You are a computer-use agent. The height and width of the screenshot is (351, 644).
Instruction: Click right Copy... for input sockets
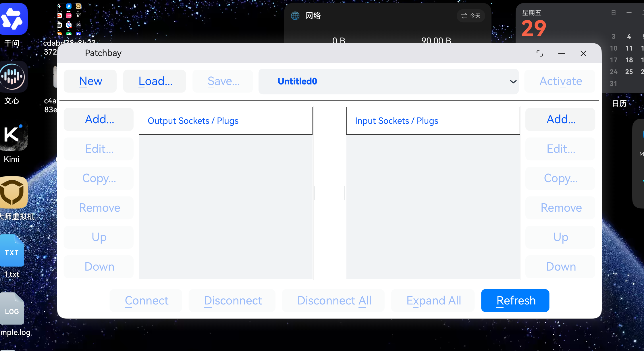point(560,178)
